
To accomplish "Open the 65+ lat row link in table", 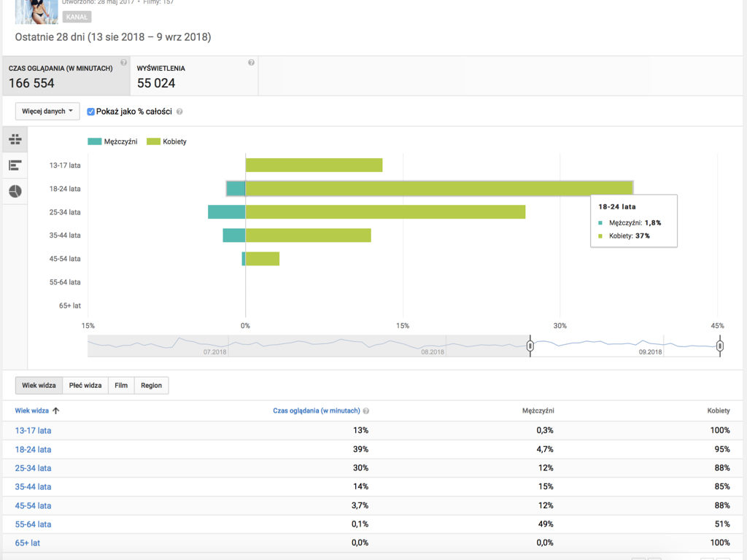I will (28, 542).
